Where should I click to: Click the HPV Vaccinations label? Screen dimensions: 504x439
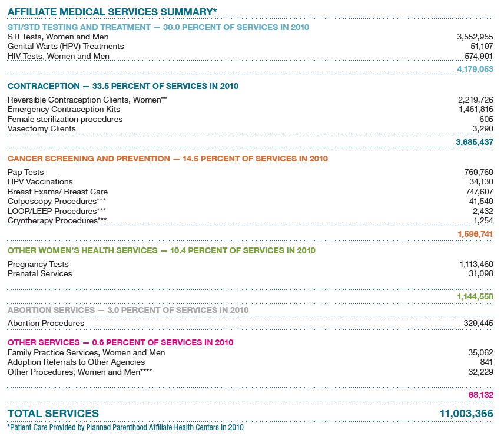coord(40,182)
